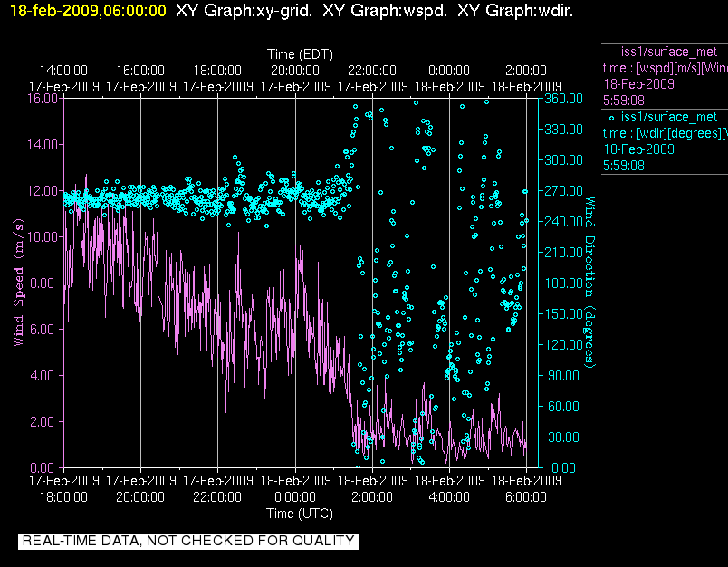Click the 150.00 wind direction tick label
The height and width of the screenshot is (567, 728).
(563, 314)
